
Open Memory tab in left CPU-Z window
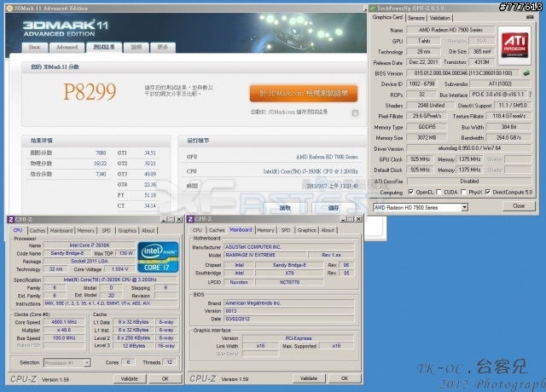click(x=86, y=231)
